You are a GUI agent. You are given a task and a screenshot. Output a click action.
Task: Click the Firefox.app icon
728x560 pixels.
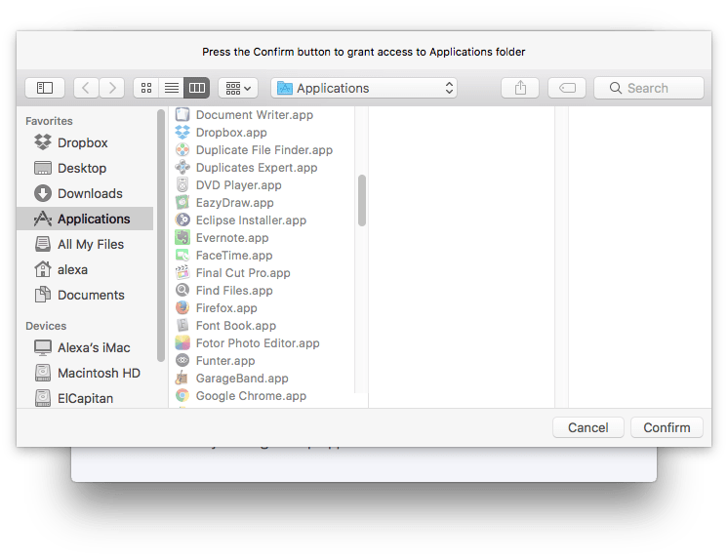pos(182,308)
